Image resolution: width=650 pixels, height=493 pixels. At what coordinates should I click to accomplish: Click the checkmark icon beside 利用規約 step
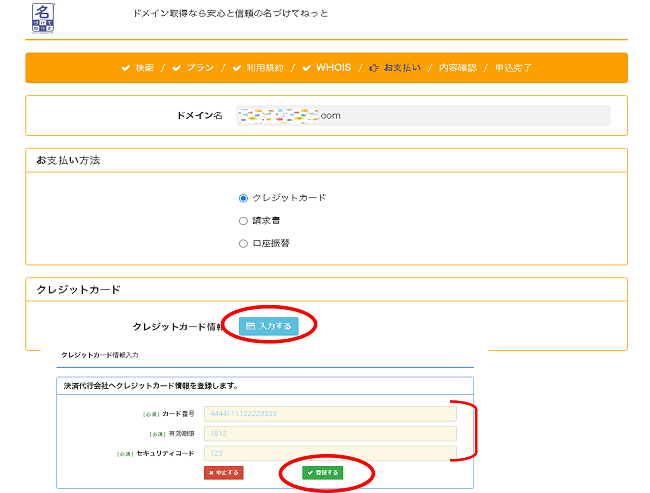[237, 68]
